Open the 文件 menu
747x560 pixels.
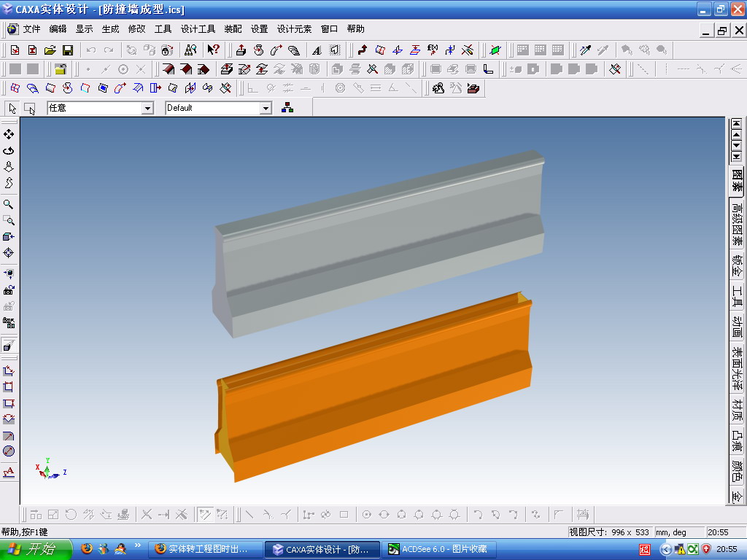click(x=31, y=29)
